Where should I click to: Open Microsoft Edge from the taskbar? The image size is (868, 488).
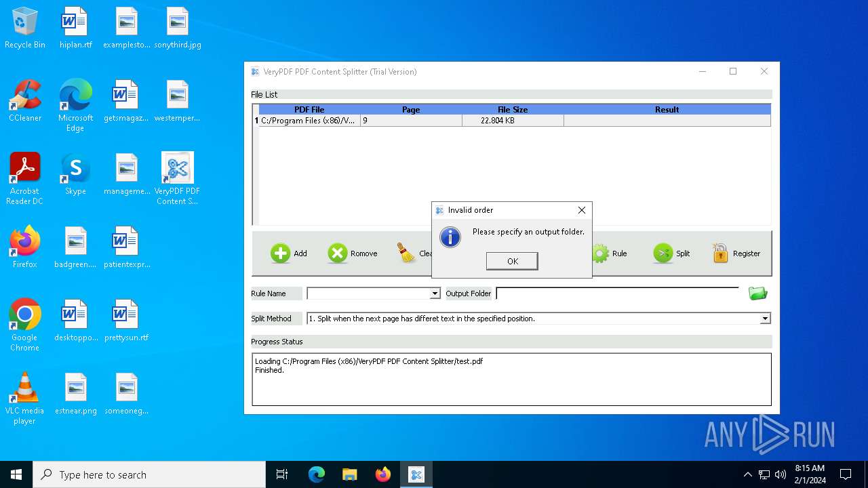click(x=317, y=474)
